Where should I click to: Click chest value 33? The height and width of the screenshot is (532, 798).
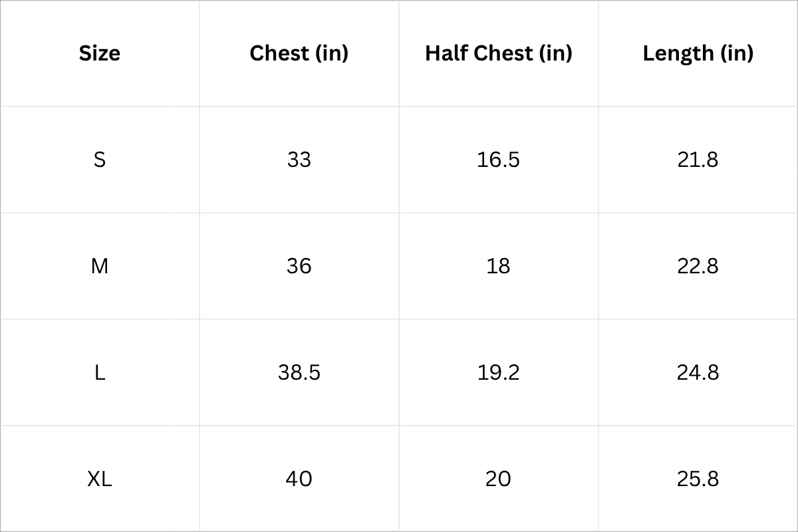299,160
